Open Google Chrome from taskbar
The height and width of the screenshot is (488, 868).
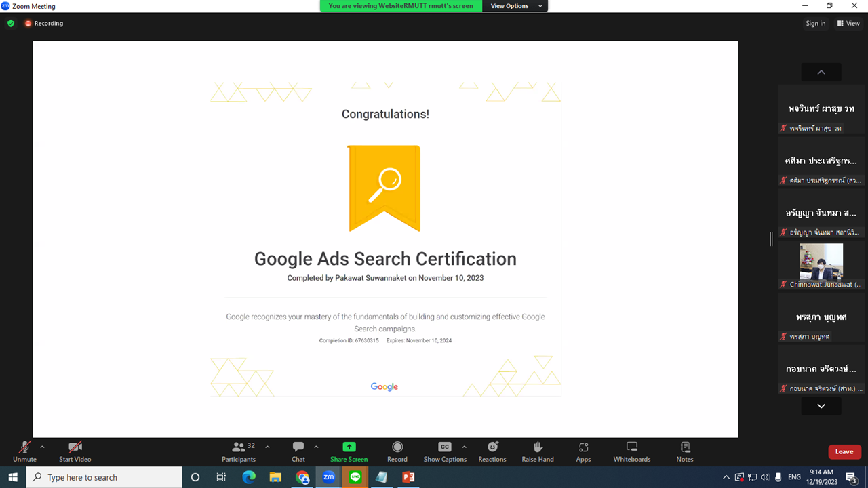pos(302,477)
